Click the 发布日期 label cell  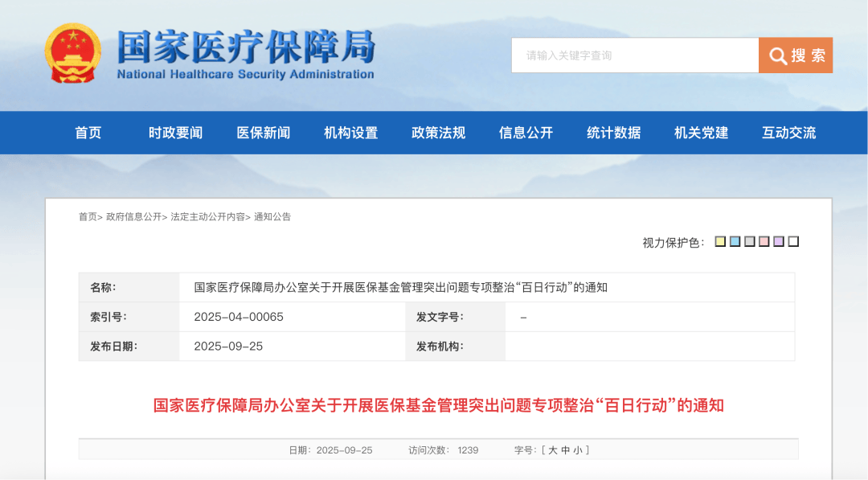(129, 346)
